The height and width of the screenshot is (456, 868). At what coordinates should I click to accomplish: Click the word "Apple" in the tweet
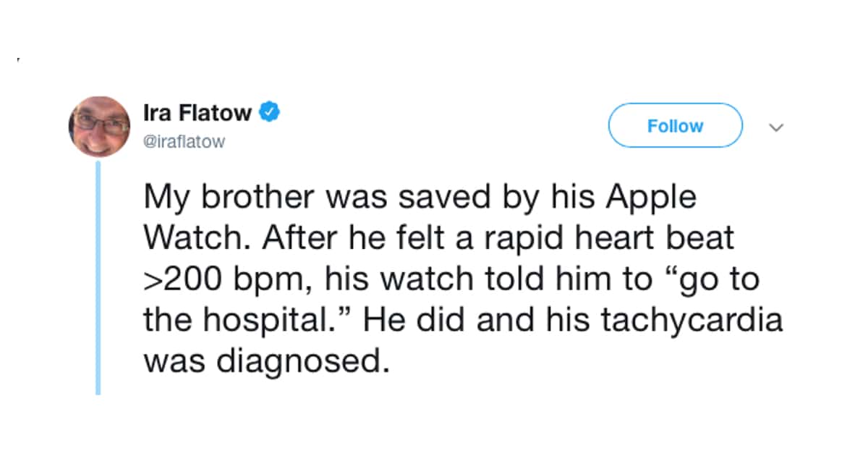652,199
